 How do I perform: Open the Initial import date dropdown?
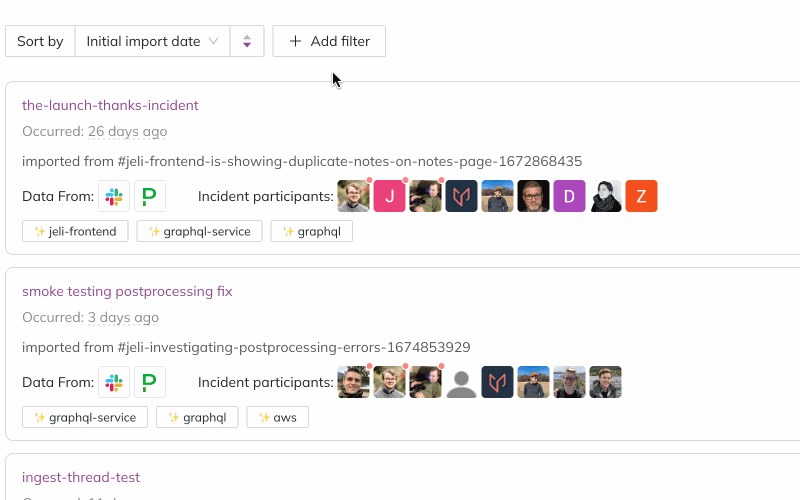tap(152, 41)
